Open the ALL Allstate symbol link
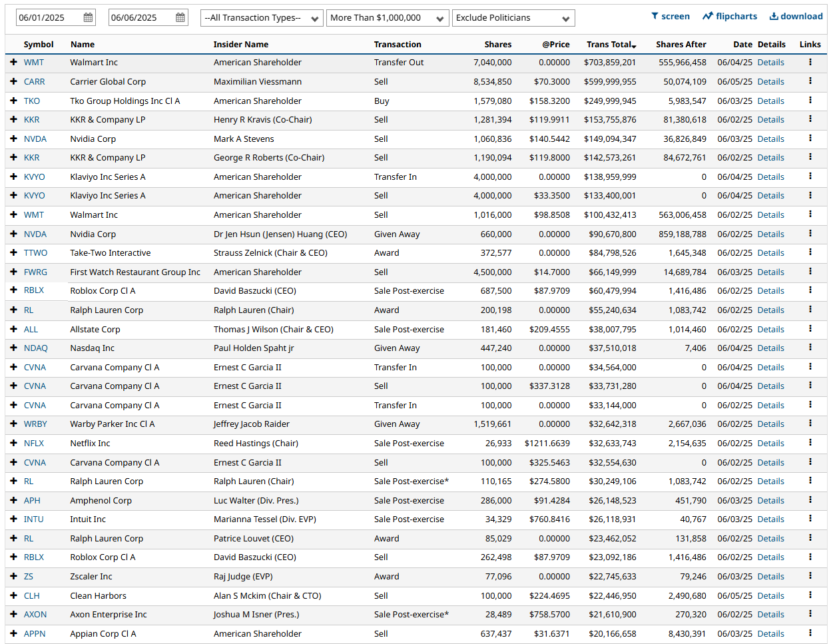This screenshot has width=831, height=644. [x=31, y=329]
